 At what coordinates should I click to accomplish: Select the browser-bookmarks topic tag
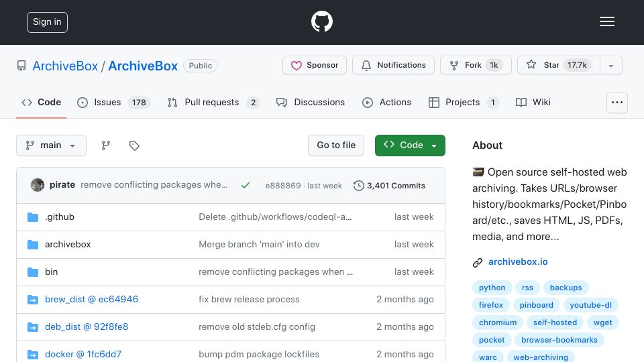click(x=559, y=340)
